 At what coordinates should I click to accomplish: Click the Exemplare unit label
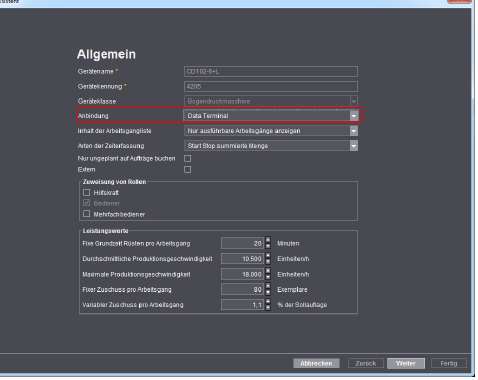292,290
